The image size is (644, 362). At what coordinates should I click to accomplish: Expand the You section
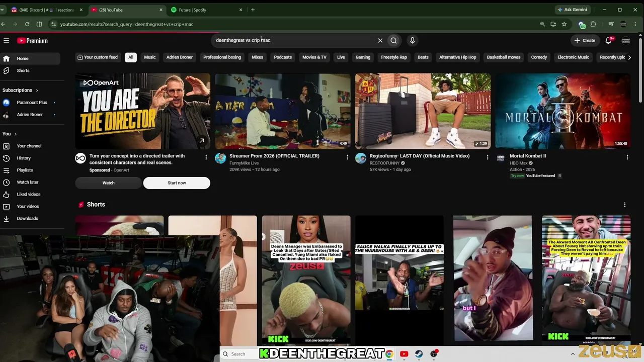[x=10, y=134]
